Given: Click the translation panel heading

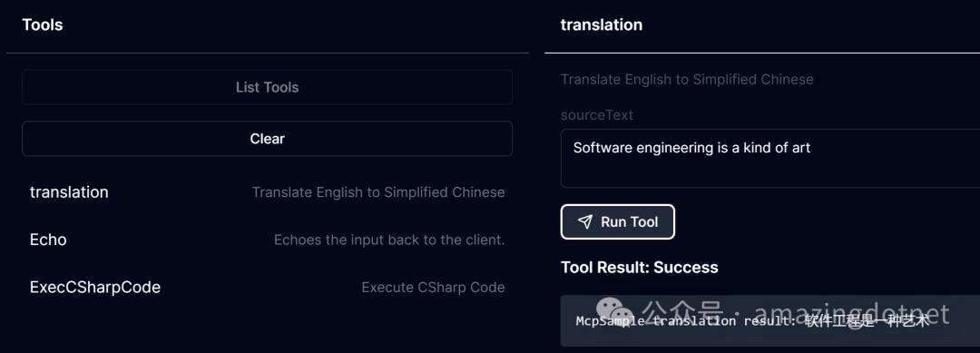Looking at the screenshot, I should [x=602, y=25].
